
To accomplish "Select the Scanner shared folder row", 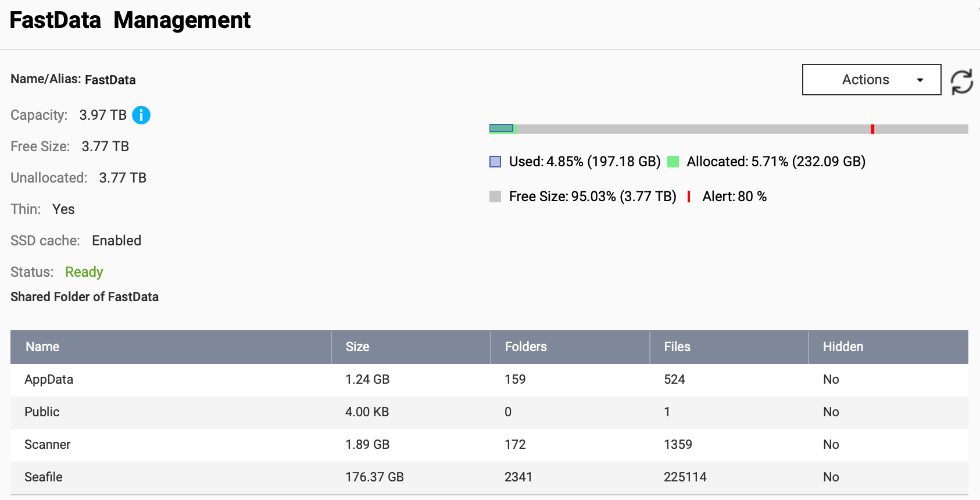I will pos(489,445).
